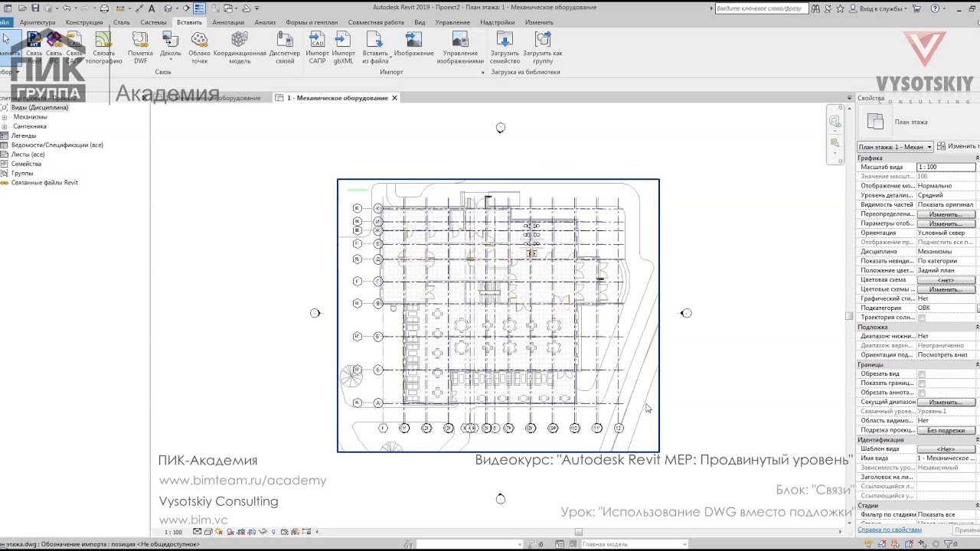The image size is (980, 551).
Task: Open the Системы ribbon tab
Action: 153,22
